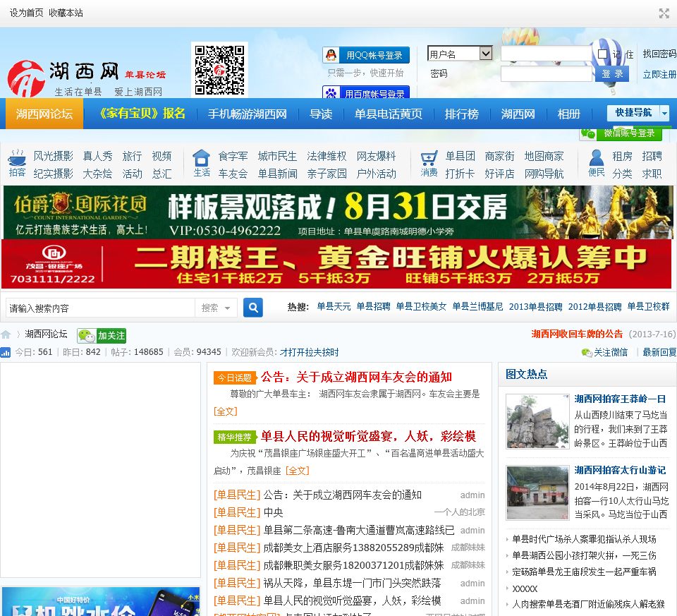Click the home breadcrumb icon
Image resolution: width=677 pixels, height=616 pixels.
pos(6,334)
